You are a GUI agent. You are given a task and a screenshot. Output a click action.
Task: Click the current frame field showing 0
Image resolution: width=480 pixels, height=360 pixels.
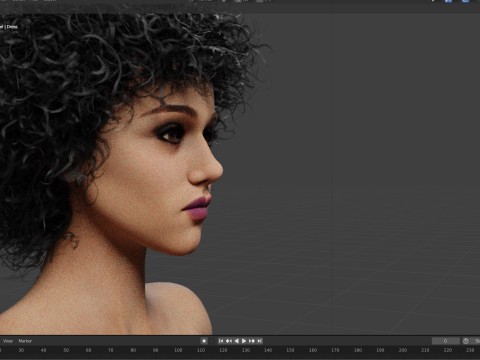click(446, 341)
